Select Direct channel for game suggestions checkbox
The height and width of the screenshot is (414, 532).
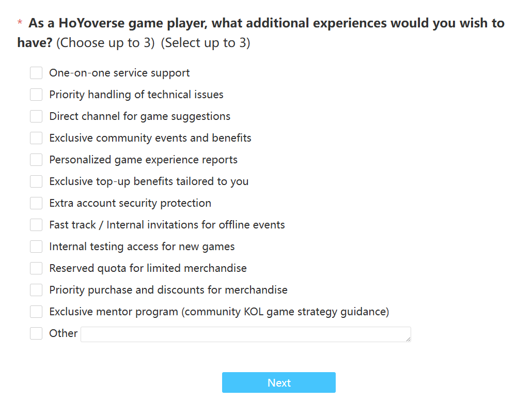36,116
